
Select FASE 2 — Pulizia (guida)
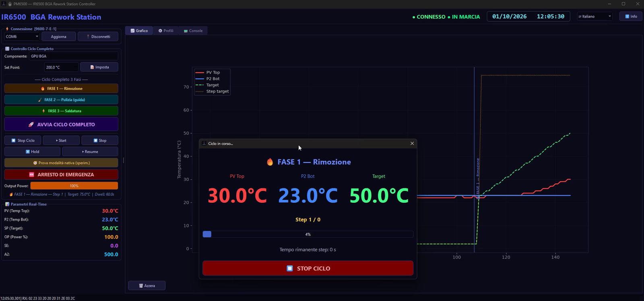[61, 100]
